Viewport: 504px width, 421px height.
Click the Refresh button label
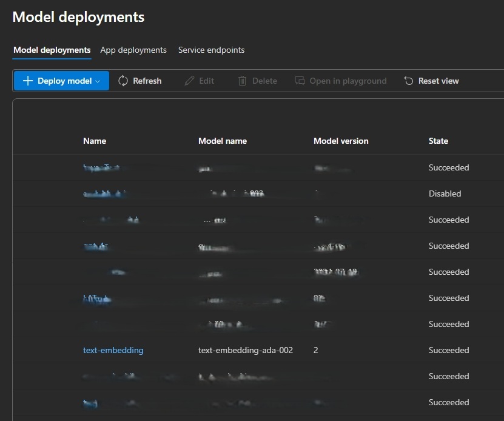click(146, 80)
